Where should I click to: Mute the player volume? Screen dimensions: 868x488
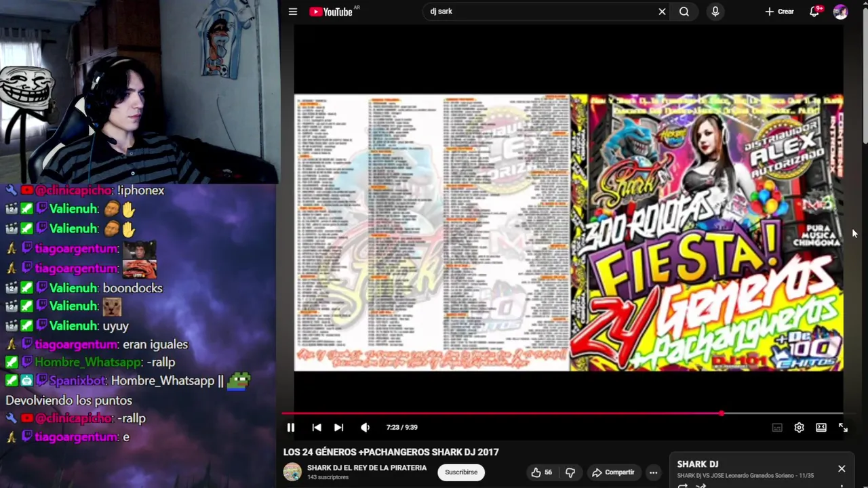[365, 427]
